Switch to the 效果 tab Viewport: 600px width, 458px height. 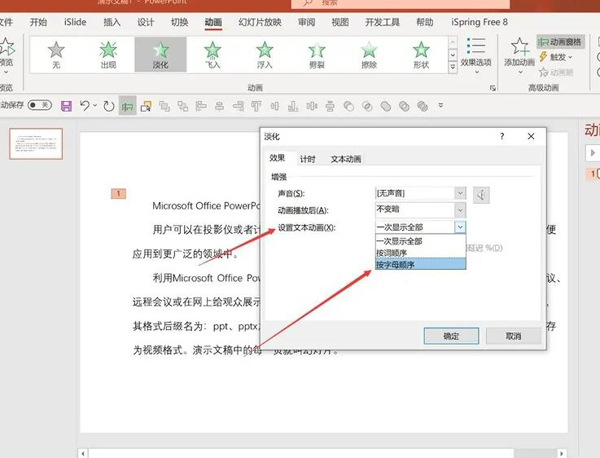(x=277, y=158)
